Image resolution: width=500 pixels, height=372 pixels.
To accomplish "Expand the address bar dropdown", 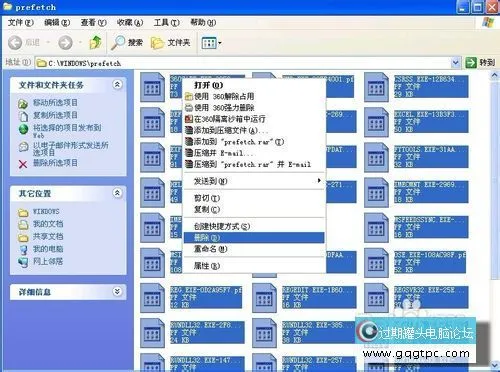I will coord(456,63).
